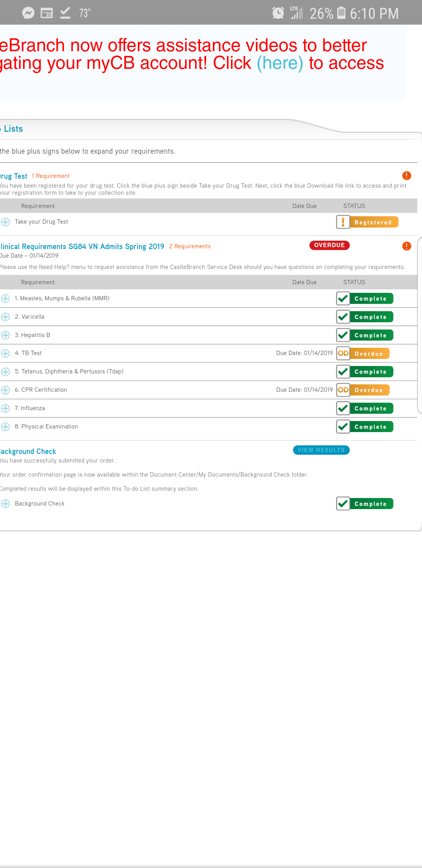Click the Registered status exclamation icon

pos(343,222)
